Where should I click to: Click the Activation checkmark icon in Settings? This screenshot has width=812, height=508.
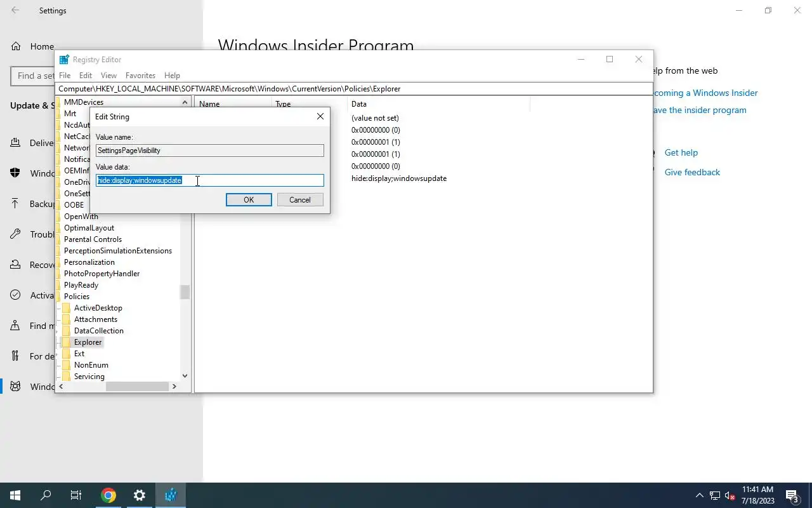(15, 295)
